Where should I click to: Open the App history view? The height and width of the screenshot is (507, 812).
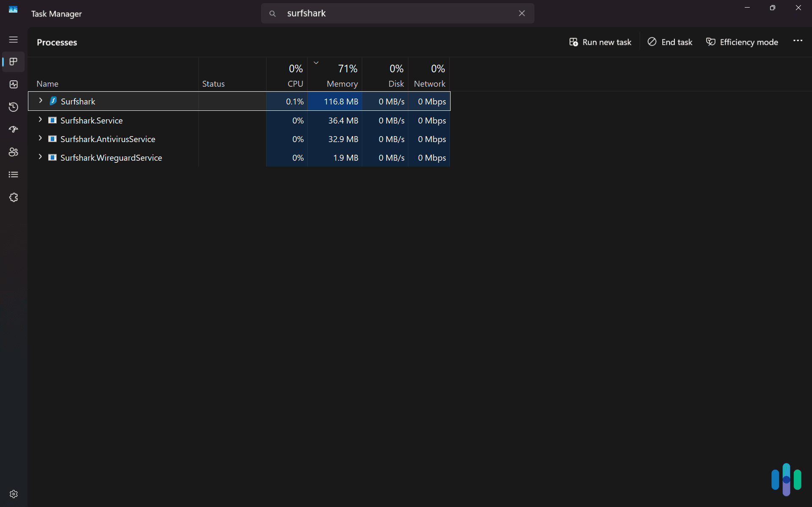(x=13, y=107)
